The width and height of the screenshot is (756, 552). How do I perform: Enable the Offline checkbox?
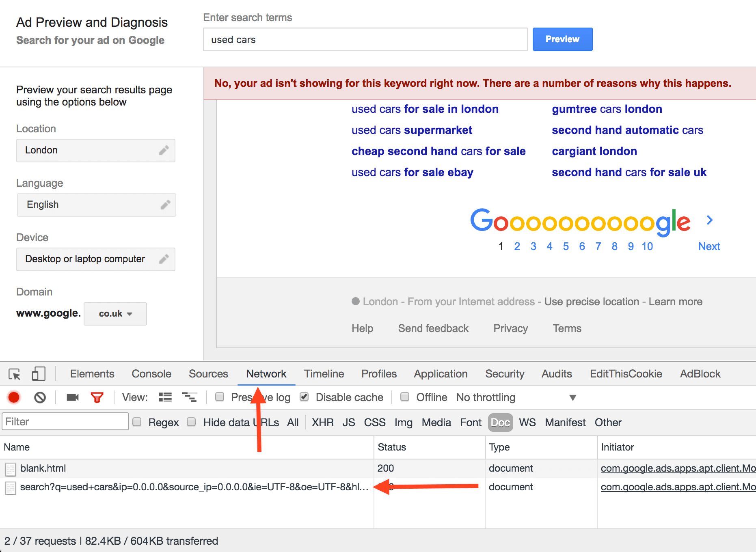point(405,397)
